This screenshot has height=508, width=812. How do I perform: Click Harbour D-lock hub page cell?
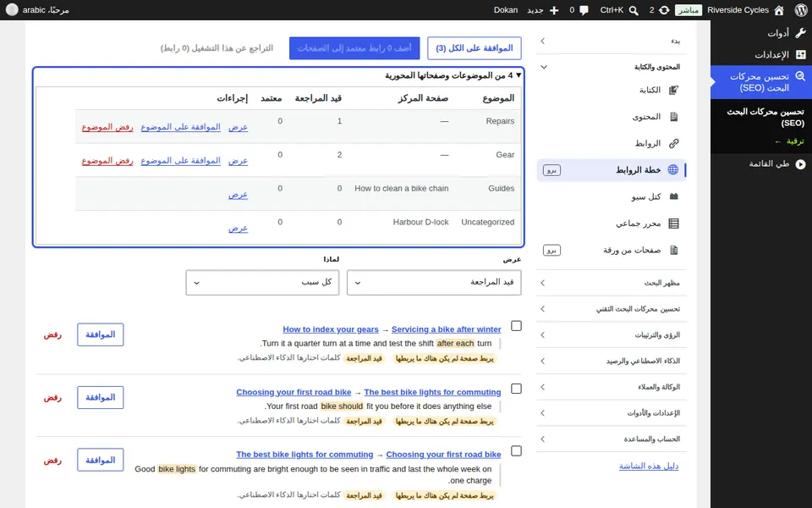coord(420,222)
